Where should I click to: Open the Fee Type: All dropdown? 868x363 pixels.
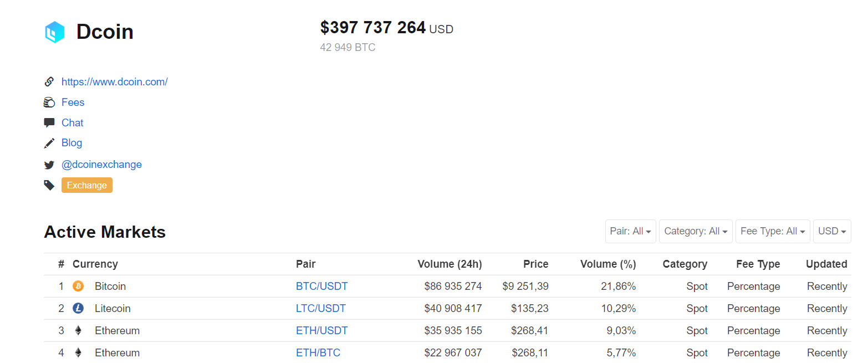click(x=773, y=231)
